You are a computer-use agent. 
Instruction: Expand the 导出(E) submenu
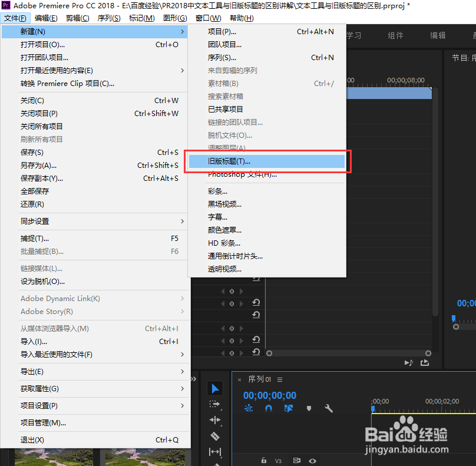pos(94,372)
